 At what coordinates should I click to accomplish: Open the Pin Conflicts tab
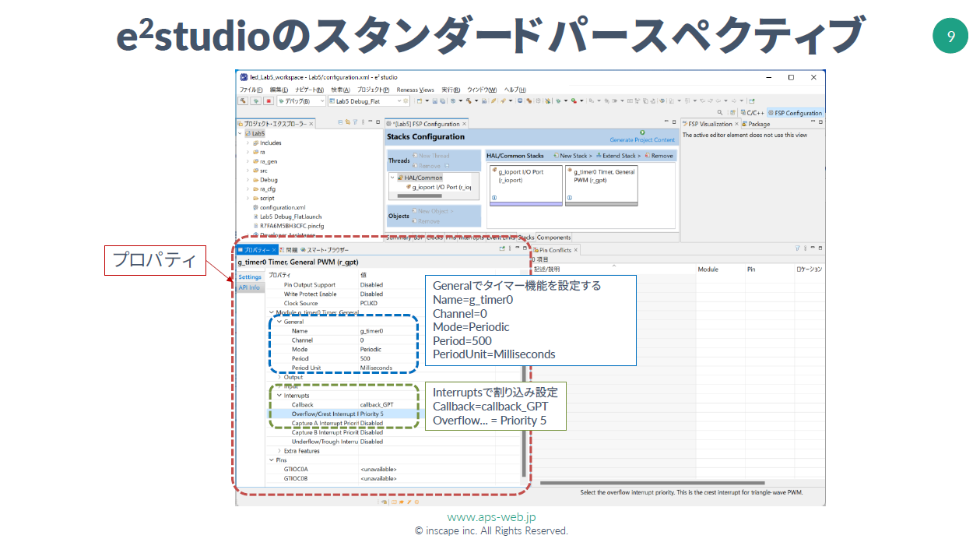(x=554, y=250)
